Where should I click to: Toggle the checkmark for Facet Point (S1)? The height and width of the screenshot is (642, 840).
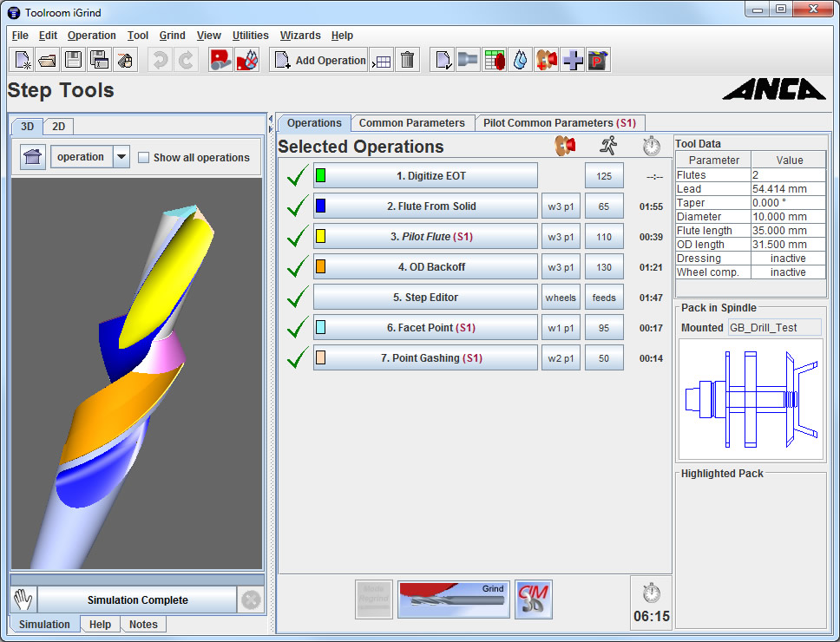(x=298, y=327)
